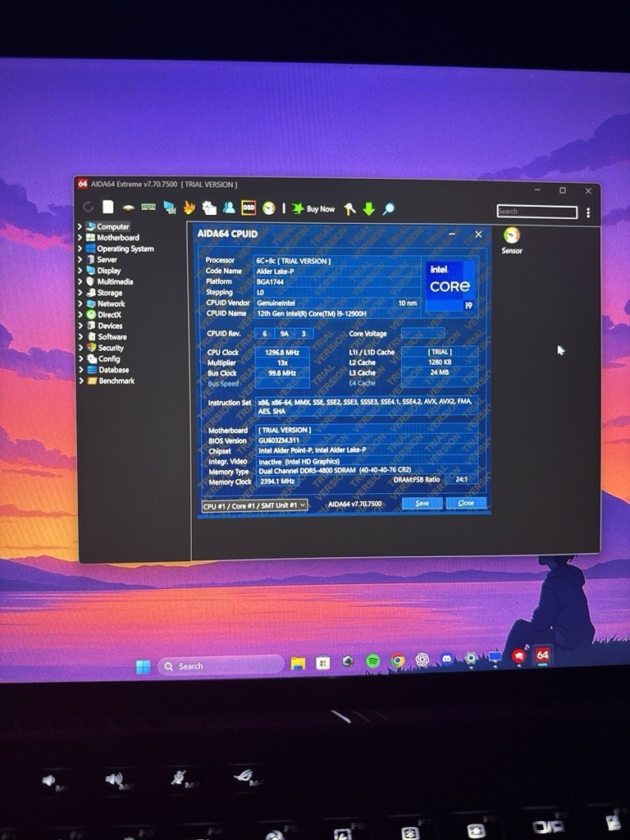This screenshot has width=630, height=840.
Task: Click the Refresh icon in AIDA64 toolbar
Action: (89, 207)
